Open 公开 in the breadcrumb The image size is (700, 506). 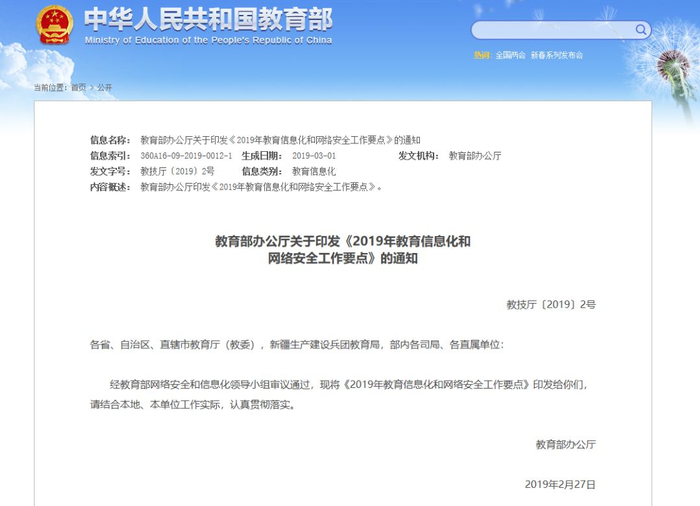tap(105, 88)
